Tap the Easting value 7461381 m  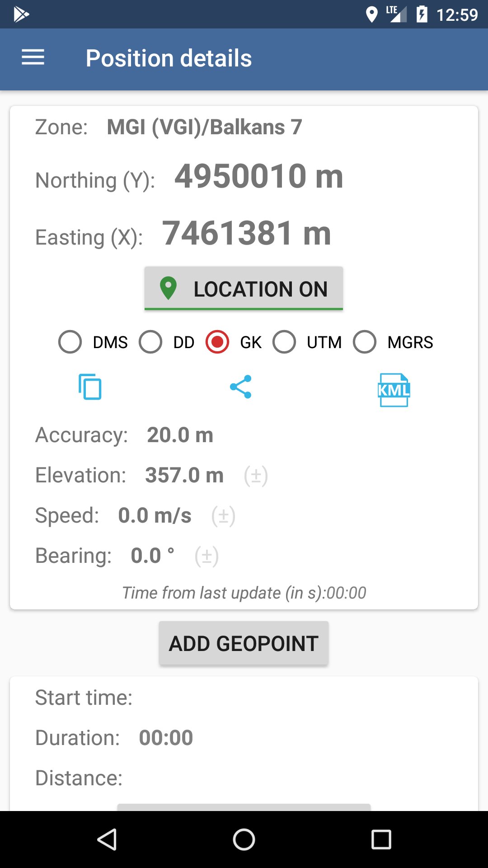(247, 233)
